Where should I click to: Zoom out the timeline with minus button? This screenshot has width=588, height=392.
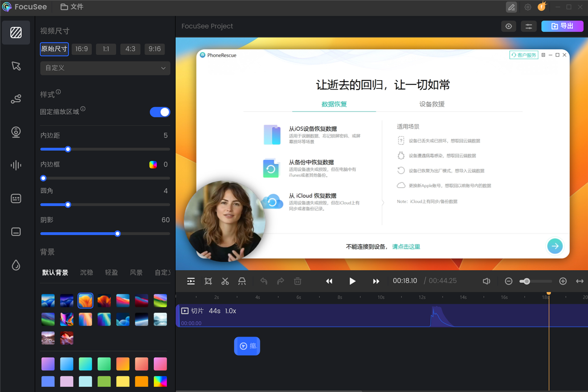(509, 281)
